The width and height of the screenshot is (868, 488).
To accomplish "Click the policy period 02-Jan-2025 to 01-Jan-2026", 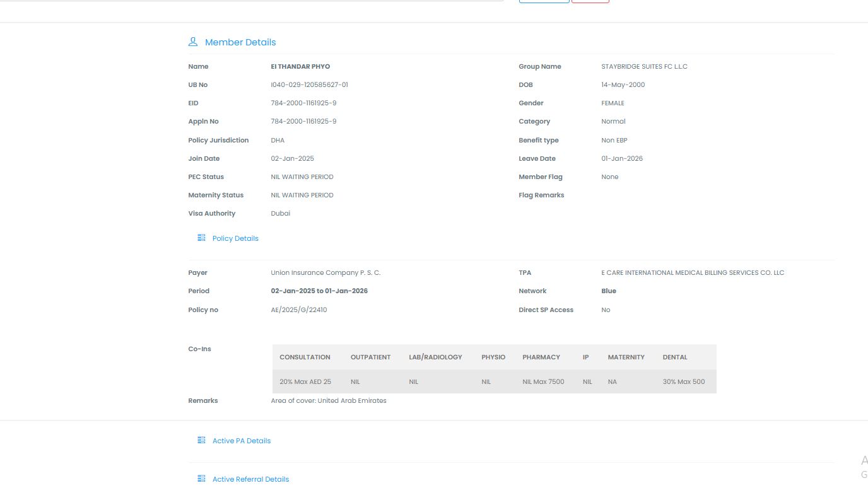I will tap(319, 291).
